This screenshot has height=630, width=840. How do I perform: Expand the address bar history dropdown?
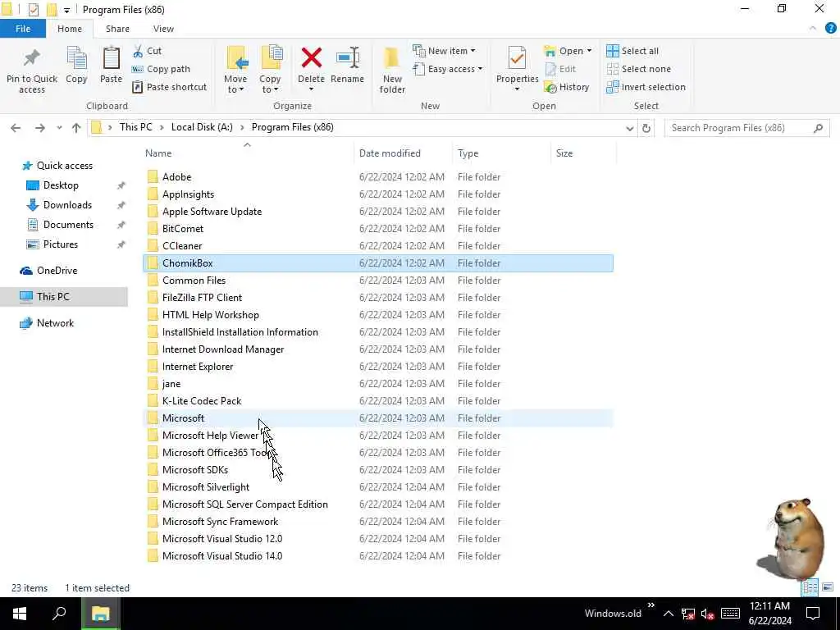click(x=629, y=128)
